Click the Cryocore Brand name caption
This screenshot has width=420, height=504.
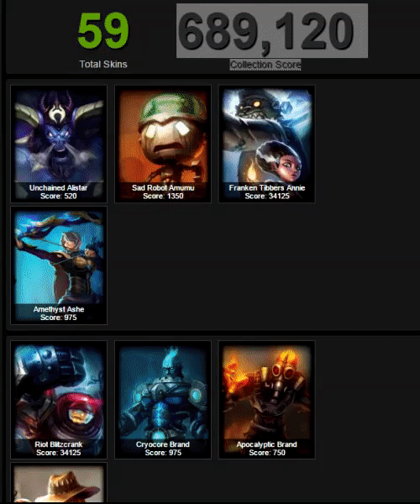coord(163,444)
